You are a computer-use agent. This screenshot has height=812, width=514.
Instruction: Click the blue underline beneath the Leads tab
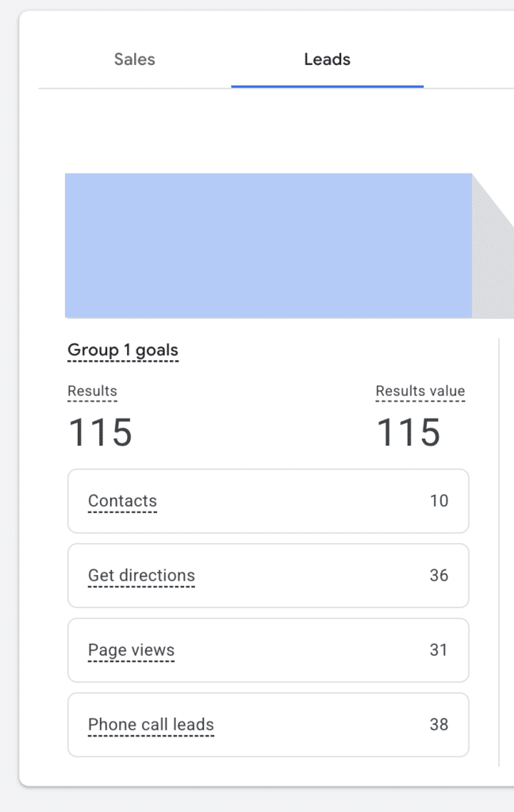coord(327,86)
